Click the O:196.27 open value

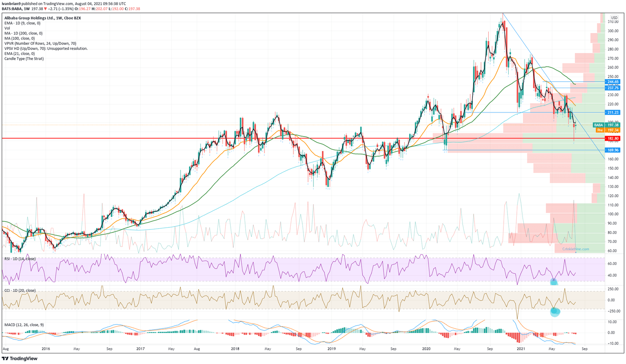pos(83,9)
